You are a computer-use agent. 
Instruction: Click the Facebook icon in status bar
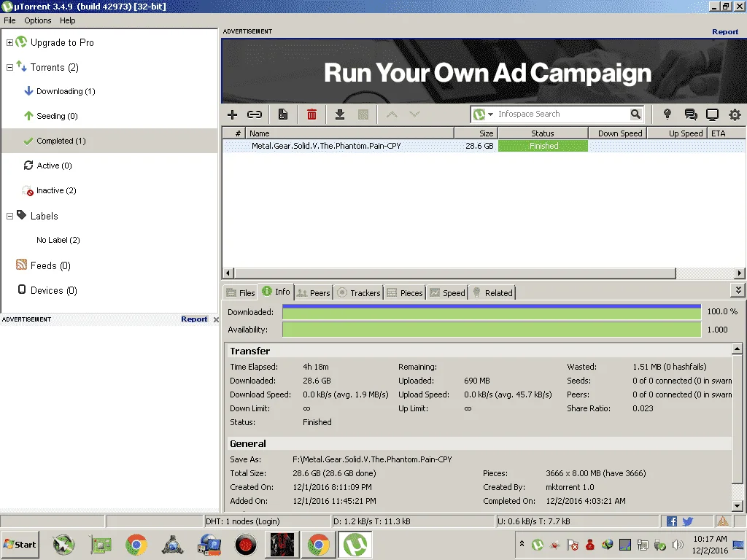click(x=672, y=521)
